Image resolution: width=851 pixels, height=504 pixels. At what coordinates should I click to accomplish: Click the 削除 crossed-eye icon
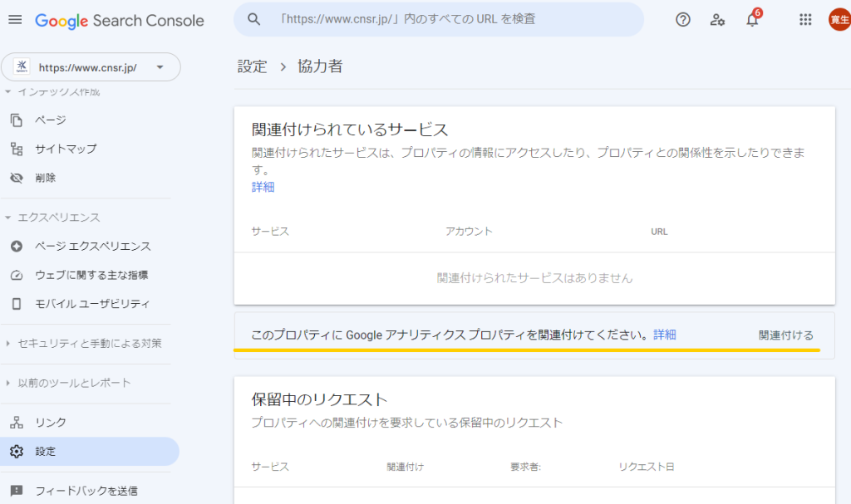[17, 178]
